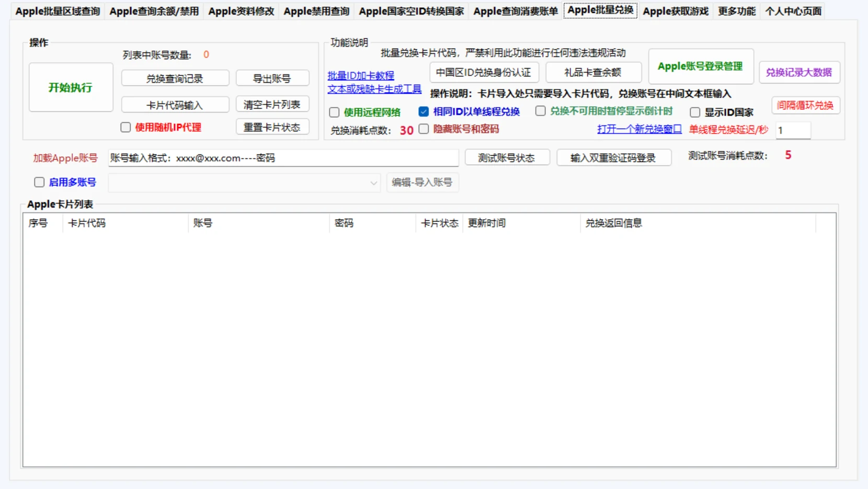Click the 打开一个新兑换窗口 link
The height and width of the screenshot is (489, 868).
click(639, 129)
